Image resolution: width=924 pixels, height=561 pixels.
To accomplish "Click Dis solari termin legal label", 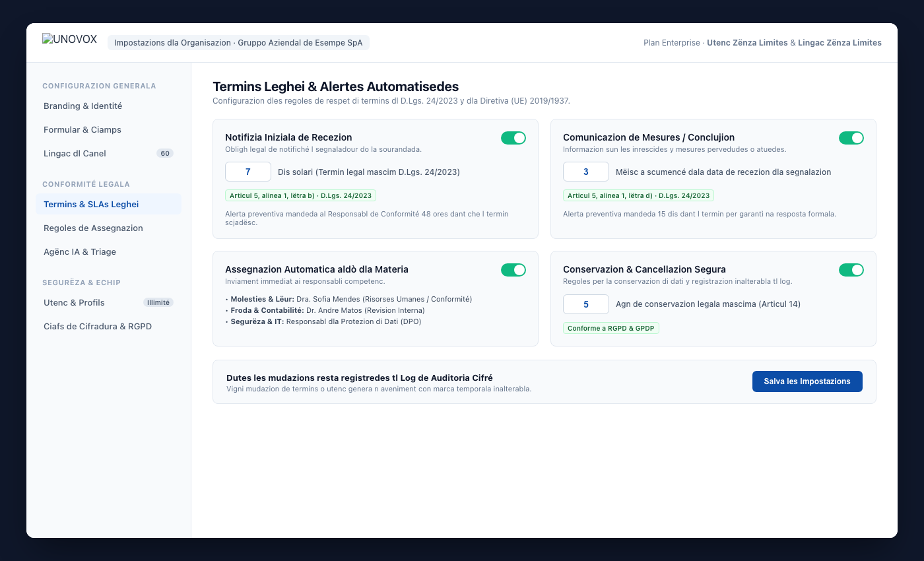I will (369, 172).
